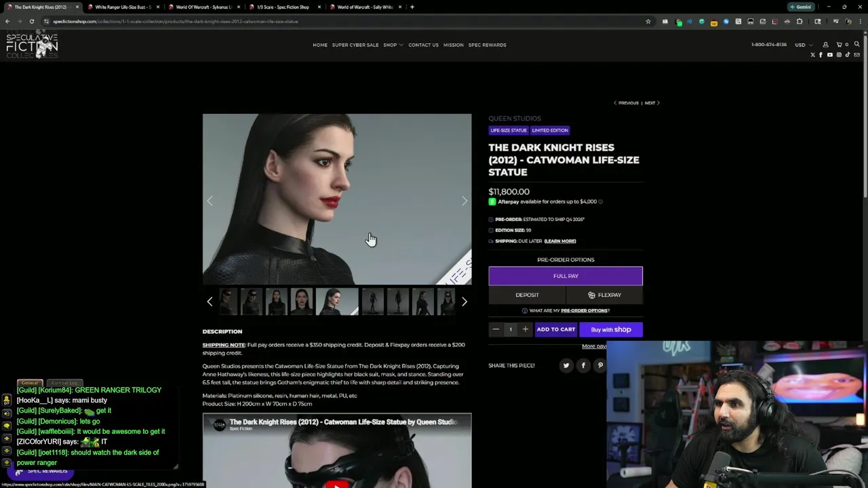Open the MISSION page
This screenshot has width=868, height=488.
(454, 45)
